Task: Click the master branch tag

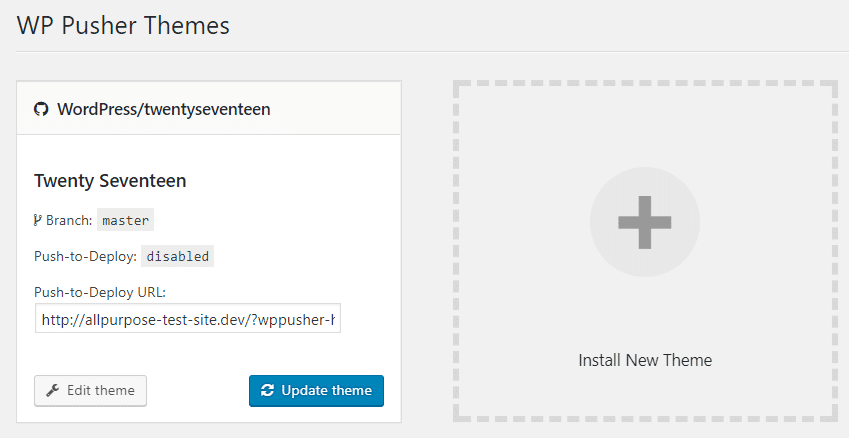Action: coord(126,221)
